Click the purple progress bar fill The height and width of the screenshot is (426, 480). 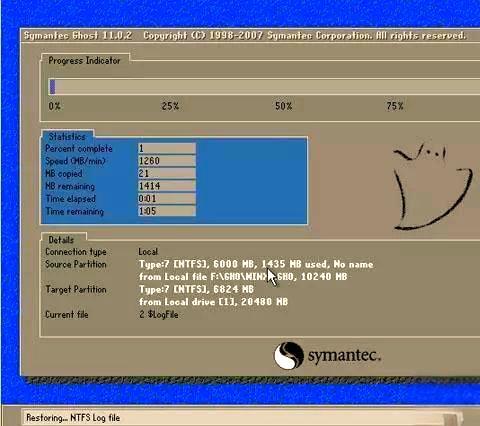pyautogui.click(x=52, y=87)
